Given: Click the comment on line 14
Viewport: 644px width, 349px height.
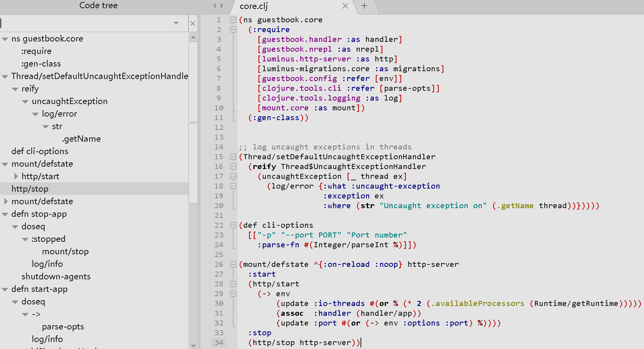Looking at the screenshot, I should point(325,147).
